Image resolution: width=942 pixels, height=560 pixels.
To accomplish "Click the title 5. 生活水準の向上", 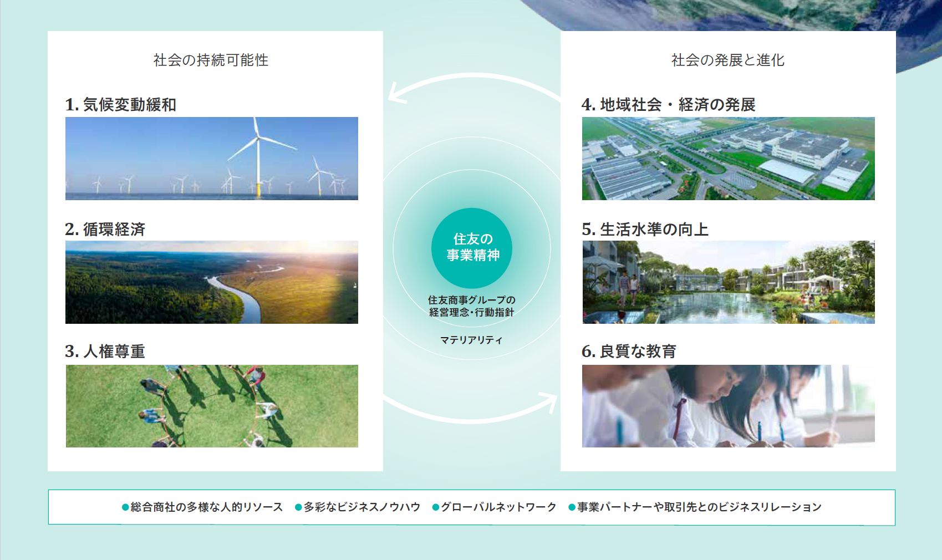I will (645, 229).
